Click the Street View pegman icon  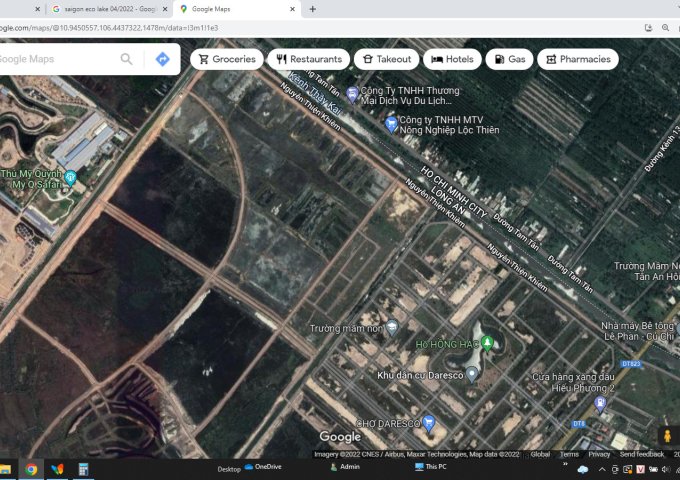668,435
